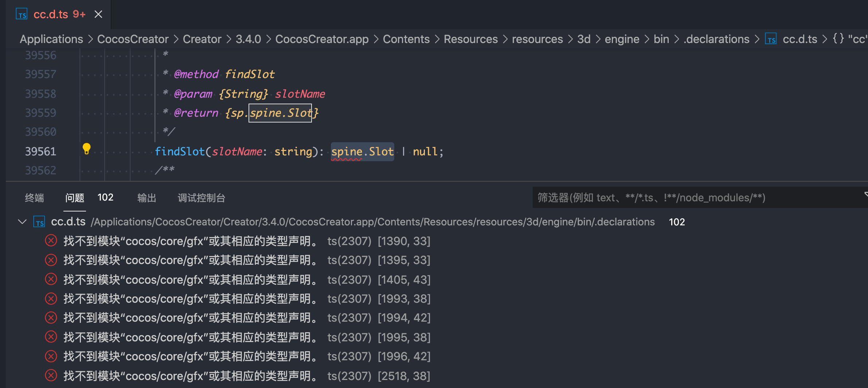Open the CocosCreator.app breadcrumb segment
Screen dimensions: 868x388
coord(322,39)
